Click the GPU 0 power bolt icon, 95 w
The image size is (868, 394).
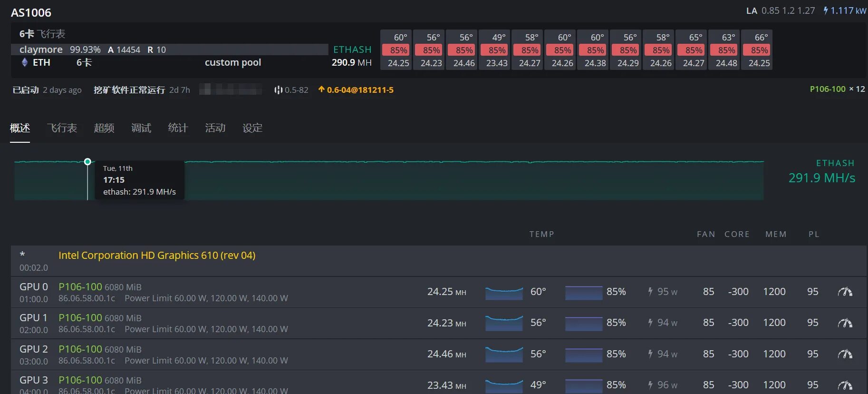coord(650,292)
